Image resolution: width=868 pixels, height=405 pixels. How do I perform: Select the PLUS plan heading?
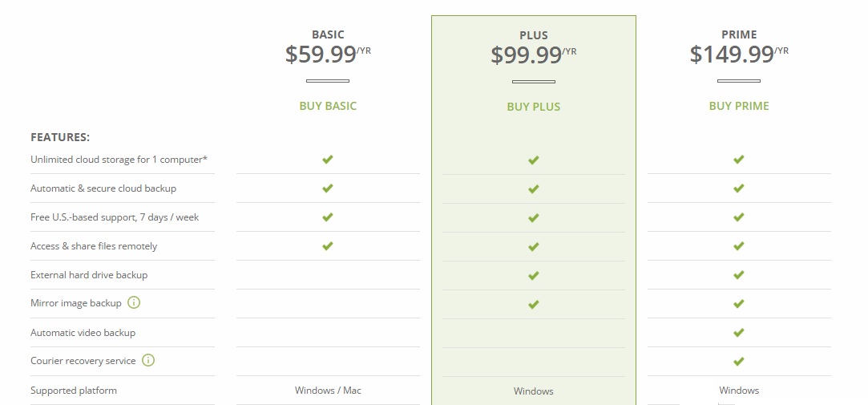534,35
